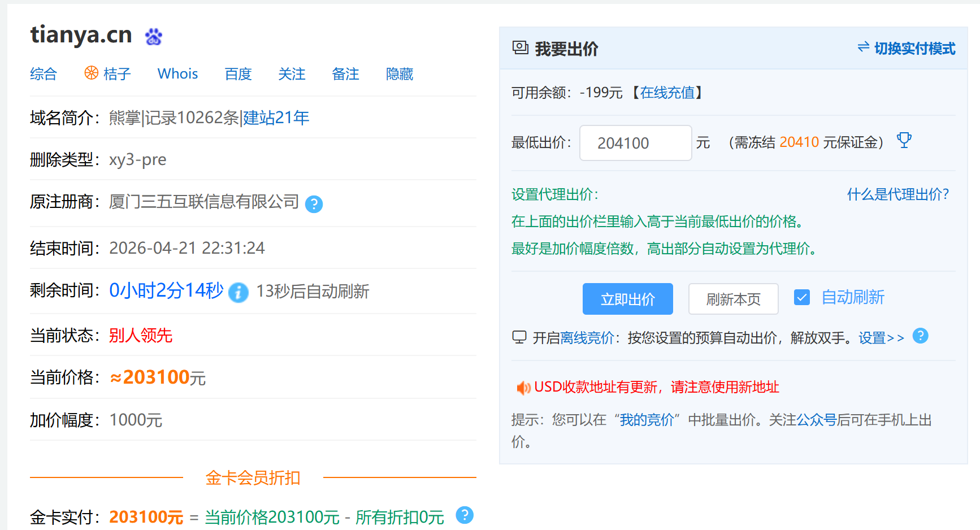Click the trophy icon beside deposit amount
The image size is (980, 530).
pyautogui.click(x=904, y=140)
